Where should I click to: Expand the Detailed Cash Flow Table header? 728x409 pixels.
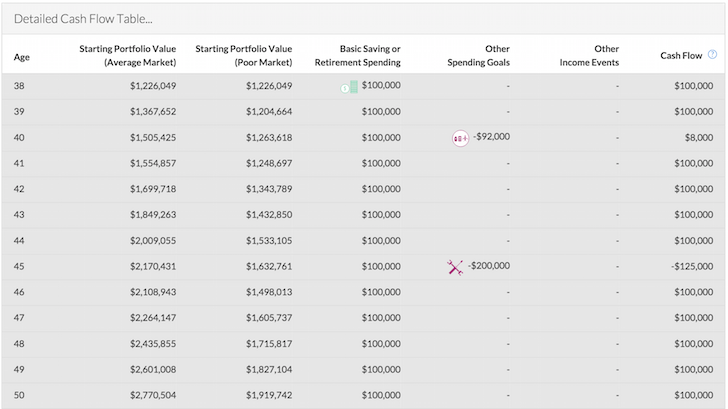point(363,19)
